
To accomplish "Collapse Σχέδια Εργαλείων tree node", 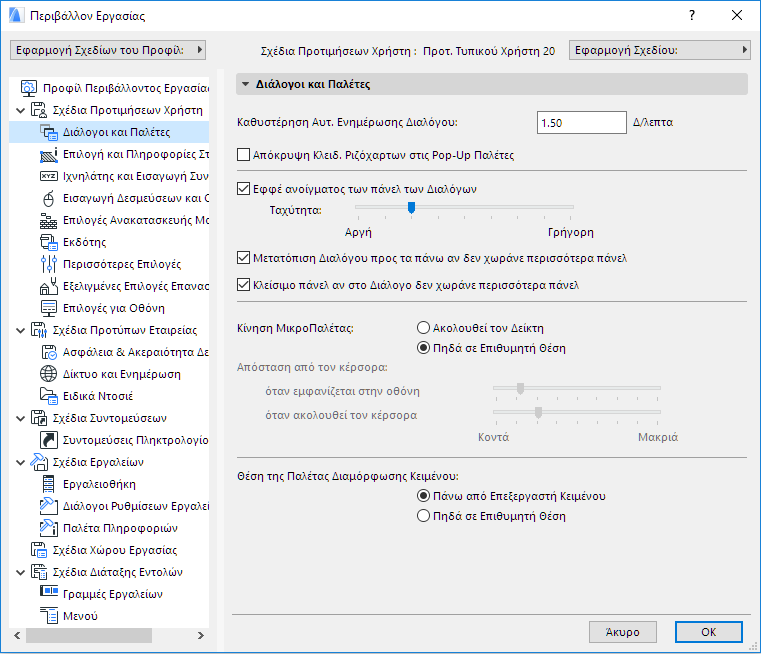I will [20, 462].
